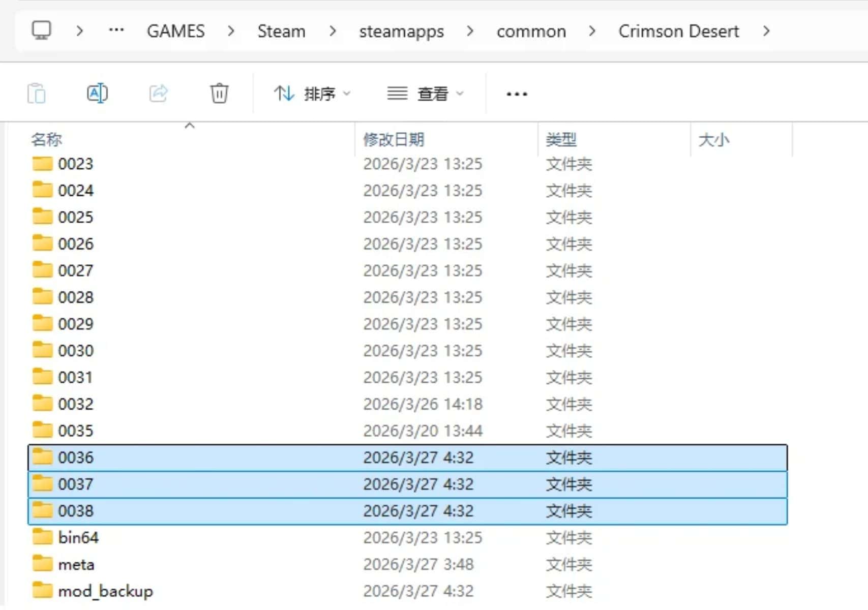The width and height of the screenshot is (868, 610).
Task: Select the mod_backup folder icon
Action: pos(42,591)
